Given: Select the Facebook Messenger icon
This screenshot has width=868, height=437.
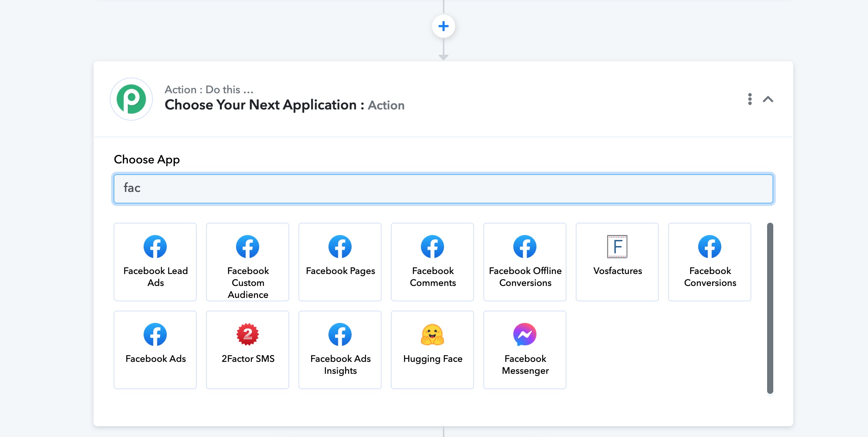Looking at the screenshot, I should 525,334.
